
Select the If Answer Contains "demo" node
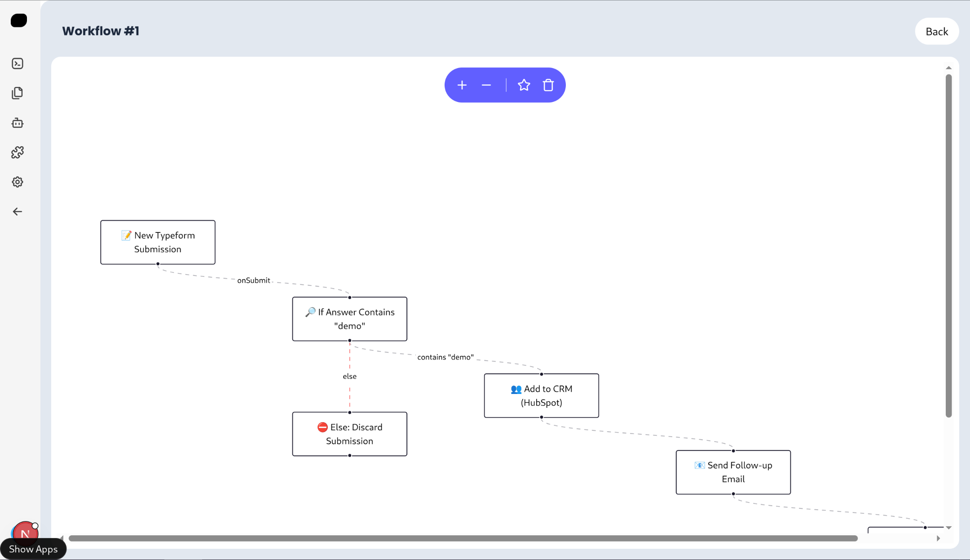[x=349, y=319]
